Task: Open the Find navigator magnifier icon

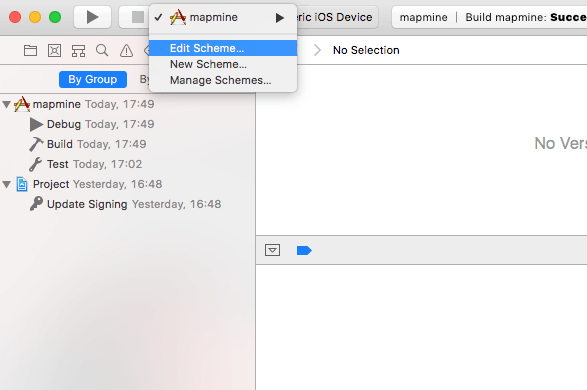Action: coord(102,50)
